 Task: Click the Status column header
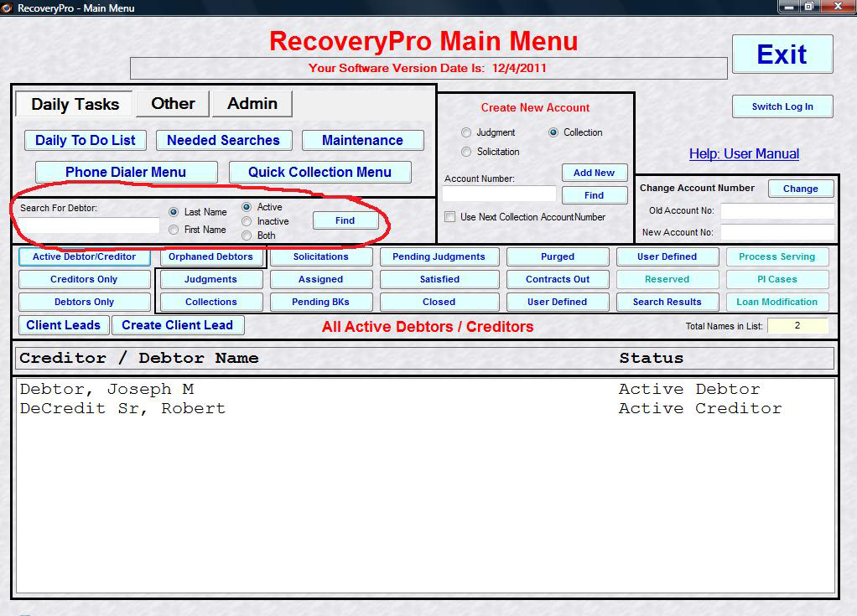(x=651, y=358)
